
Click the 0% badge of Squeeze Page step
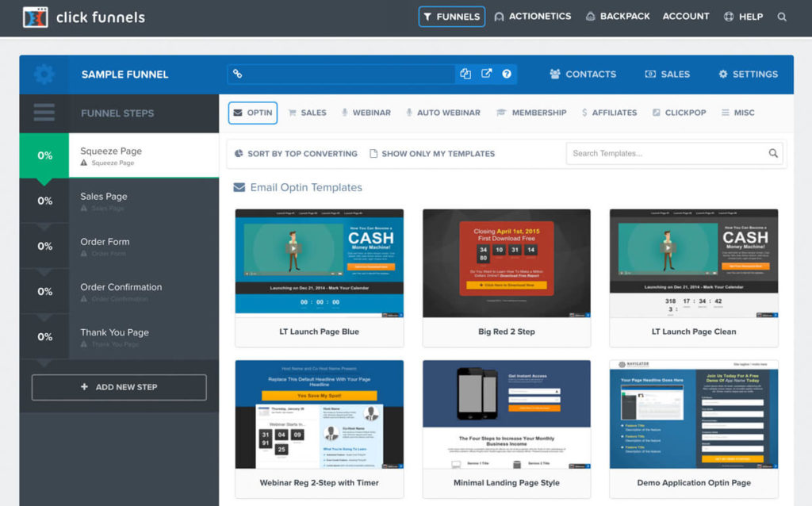(x=44, y=155)
